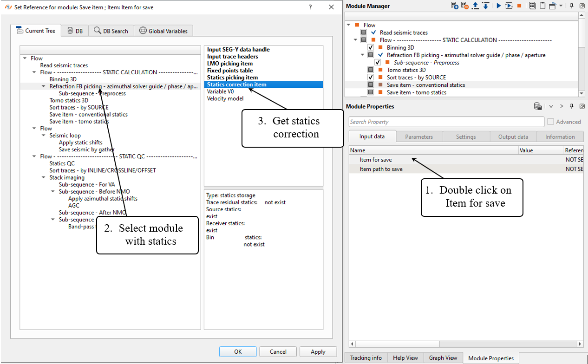Collapse the Stack imaging tree node
The width and height of the screenshot is (588, 364).
pyautogui.click(x=44, y=177)
